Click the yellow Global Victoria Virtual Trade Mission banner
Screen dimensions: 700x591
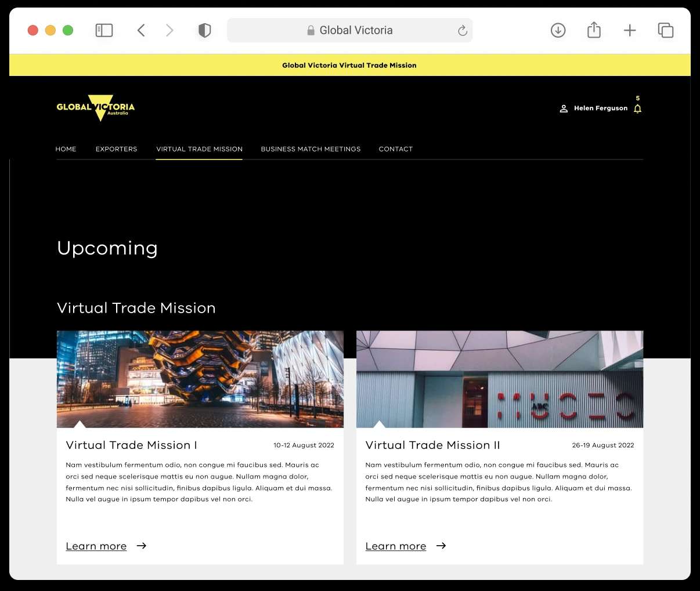pos(350,65)
